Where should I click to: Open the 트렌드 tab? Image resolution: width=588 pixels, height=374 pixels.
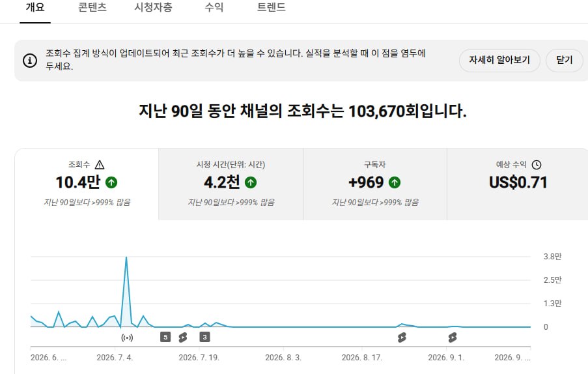271,7
